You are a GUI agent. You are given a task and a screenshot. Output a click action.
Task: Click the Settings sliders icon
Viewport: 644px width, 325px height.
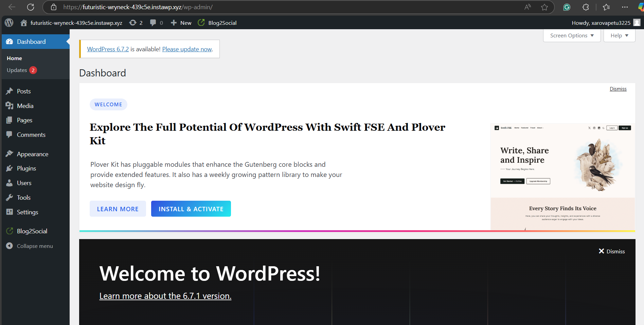[x=10, y=212]
